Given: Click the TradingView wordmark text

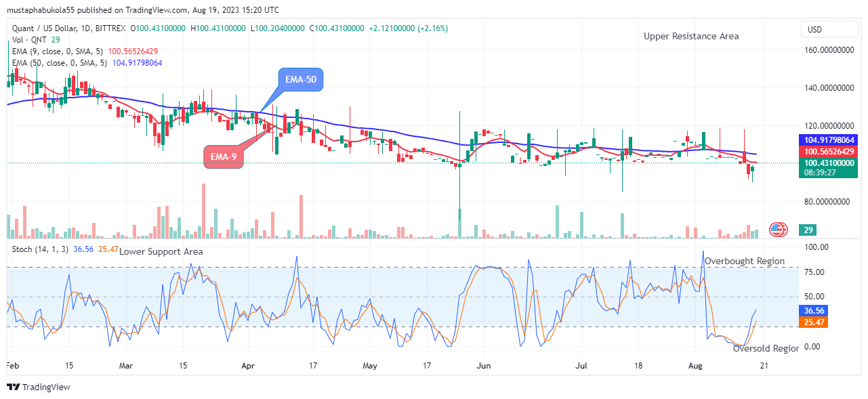Looking at the screenshot, I should click(46, 387).
